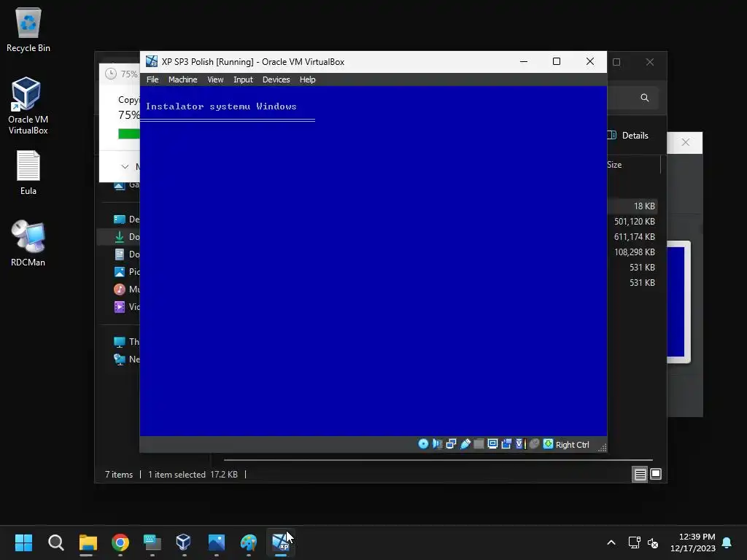Open the View menu in VirtualBox
The width and height of the screenshot is (747, 560).
pos(215,79)
